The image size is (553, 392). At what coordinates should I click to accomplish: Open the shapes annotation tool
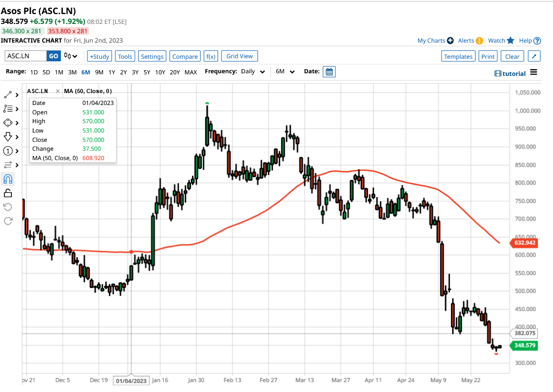coord(7,123)
